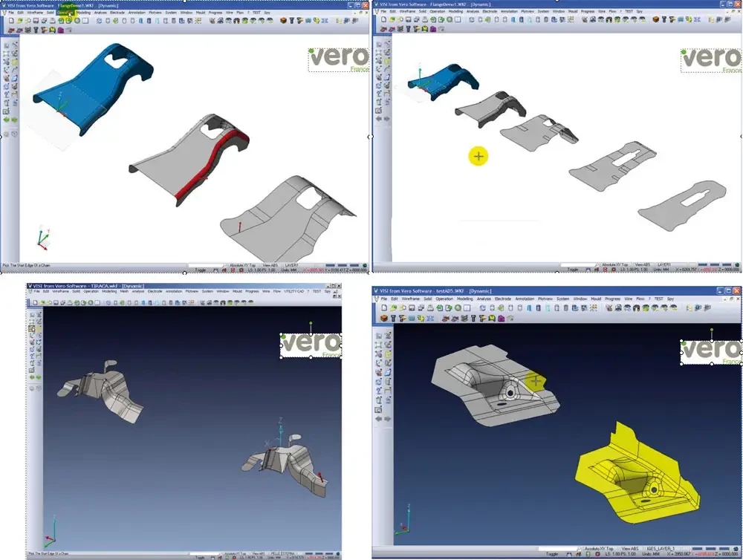Open the Analysis menu in three-part FlangeDemo1 window

(x=100, y=13)
